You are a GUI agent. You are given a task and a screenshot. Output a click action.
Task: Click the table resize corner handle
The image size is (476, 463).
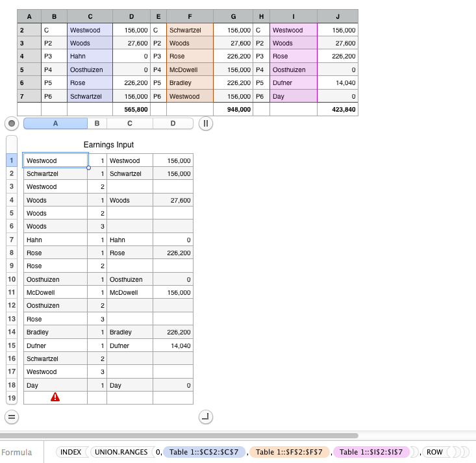pyautogui.click(x=205, y=417)
